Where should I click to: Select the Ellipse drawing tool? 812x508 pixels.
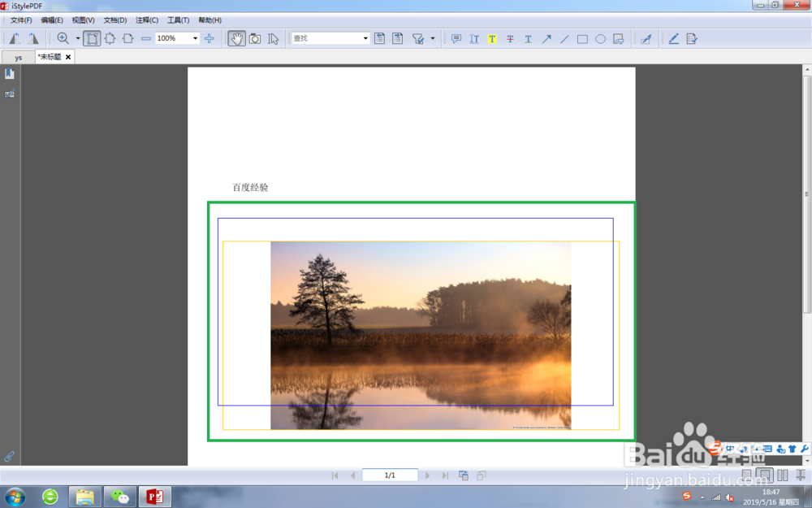(600, 39)
